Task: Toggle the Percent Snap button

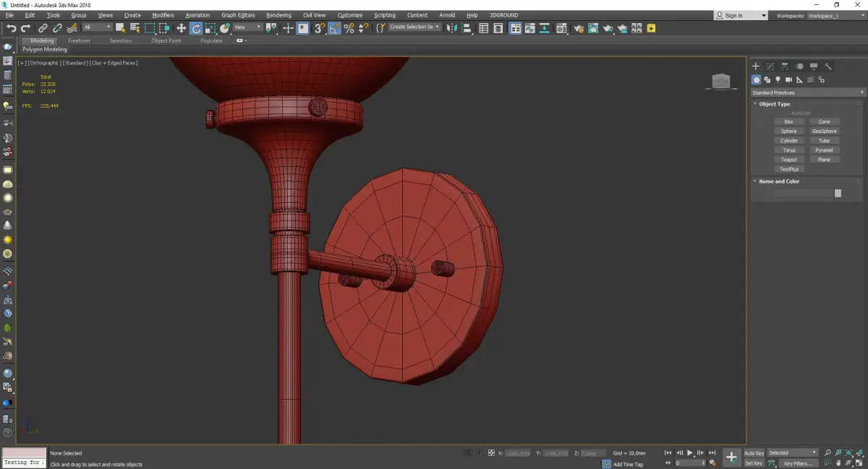Action: click(x=349, y=28)
